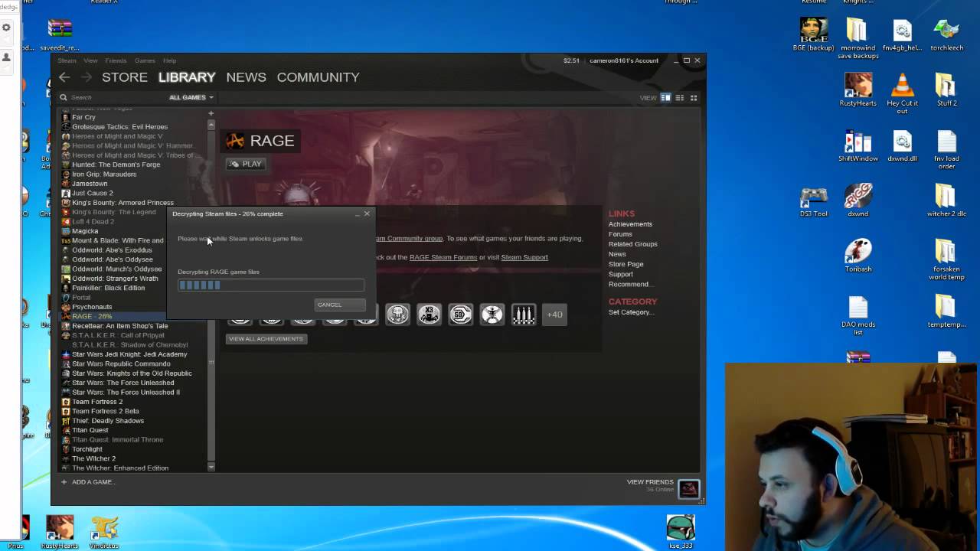This screenshot has width=980, height=551.
Task: Click the plus icon above games list scrollbar
Action: 211,113
